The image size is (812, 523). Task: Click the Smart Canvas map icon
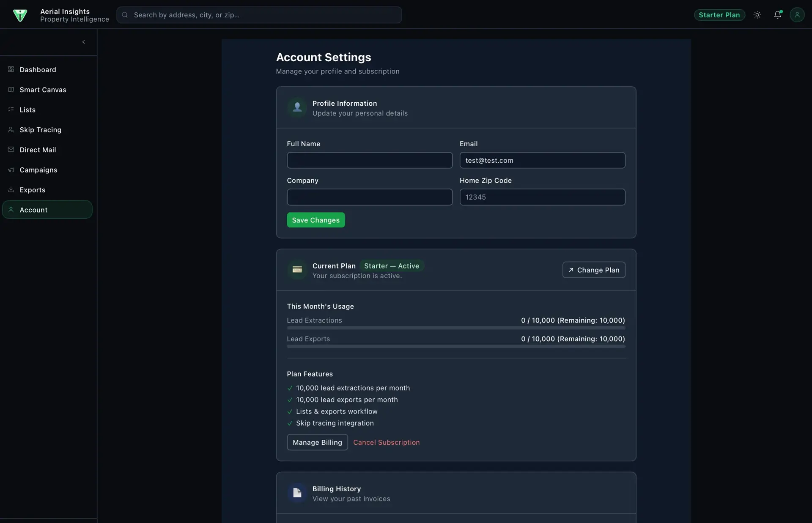click(x=11, y=89)
